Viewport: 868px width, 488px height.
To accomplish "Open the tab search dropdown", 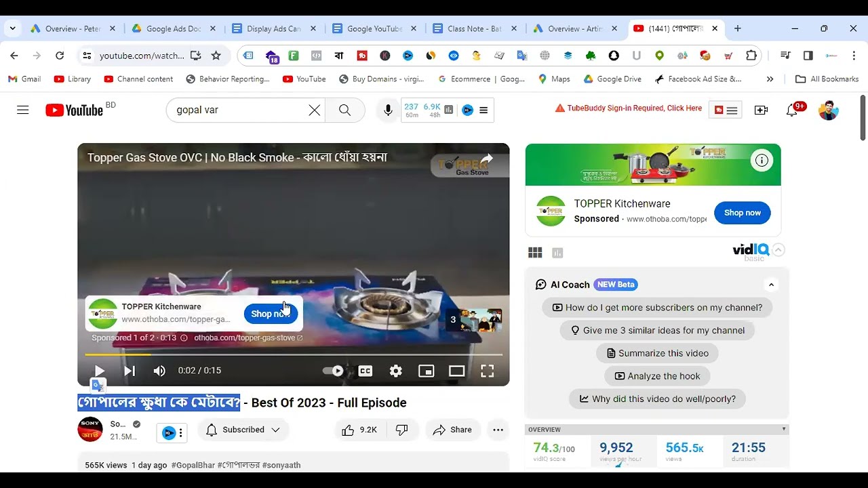I will [12, 28].
